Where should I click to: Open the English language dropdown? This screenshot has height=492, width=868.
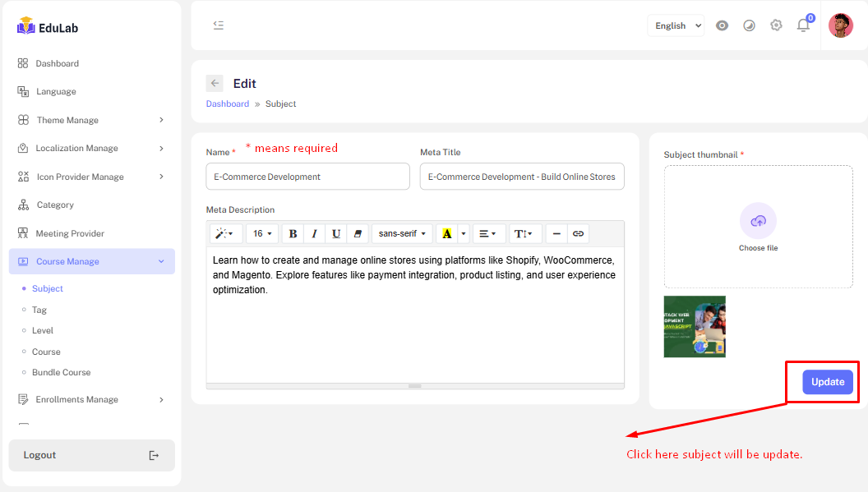(x=675, y=25)
